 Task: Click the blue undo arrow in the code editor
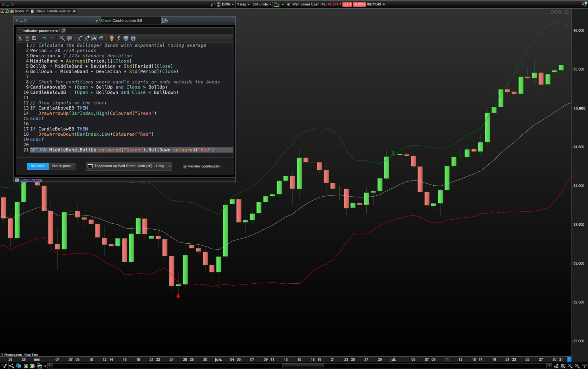tap(45, 38)
